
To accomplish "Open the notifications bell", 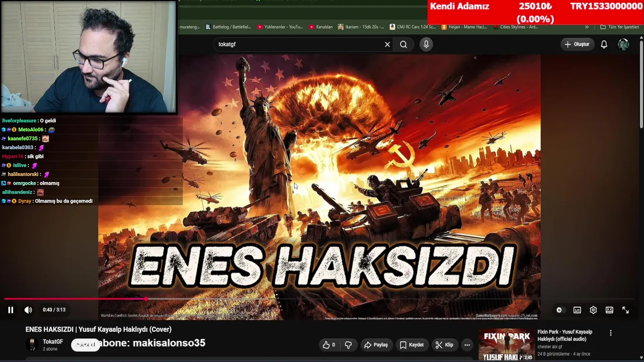I will coord(604,44).
